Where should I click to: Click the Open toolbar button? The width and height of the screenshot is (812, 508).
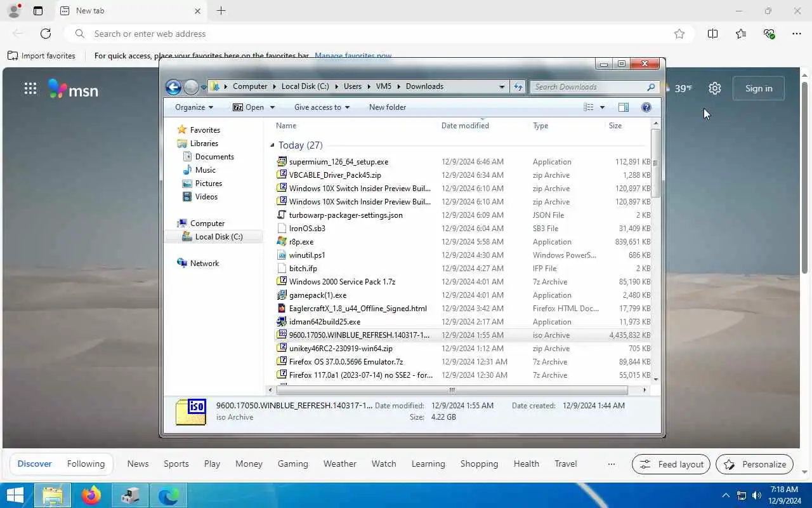[x=248, y=107]
